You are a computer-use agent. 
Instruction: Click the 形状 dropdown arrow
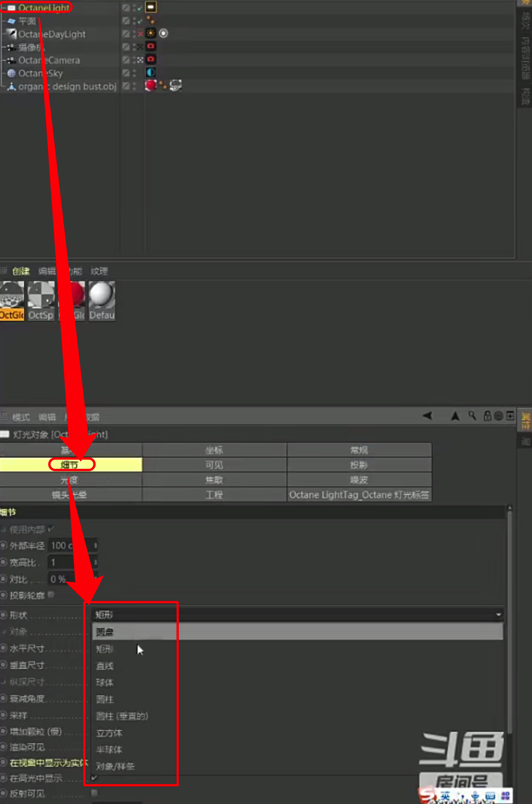tap(498, 614)
